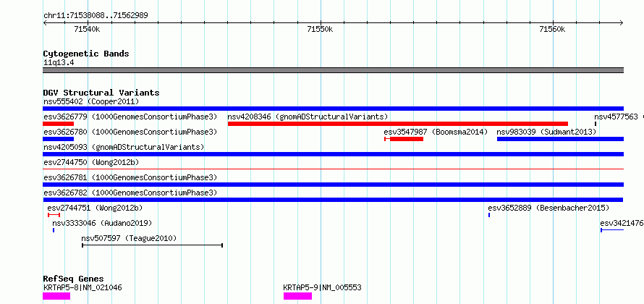
Task: Click the red bar under esv3547987
Action: point(404,139)
